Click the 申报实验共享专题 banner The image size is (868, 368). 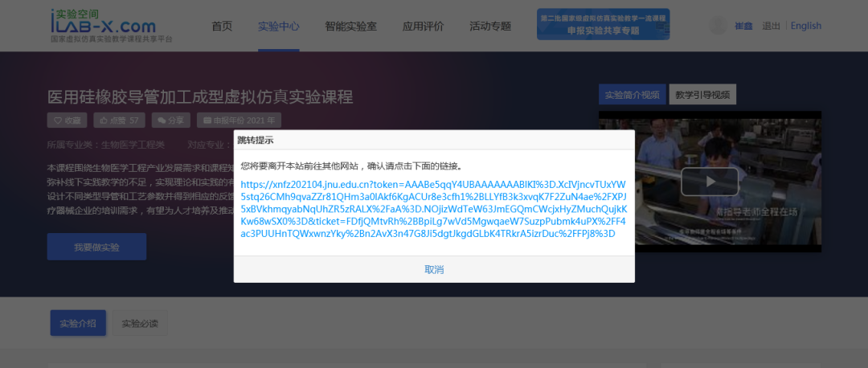click(603, 24)
